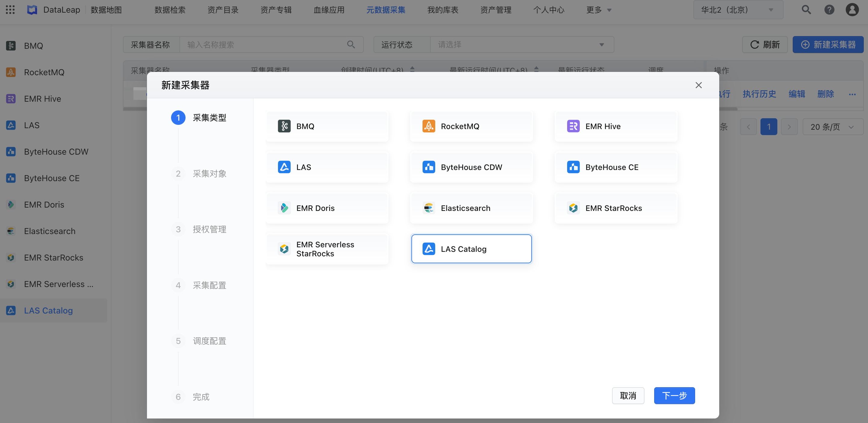The image size is (868, 423).
Task: Click the EMR Hive card icon in the dialog
Action: (573, 126)
